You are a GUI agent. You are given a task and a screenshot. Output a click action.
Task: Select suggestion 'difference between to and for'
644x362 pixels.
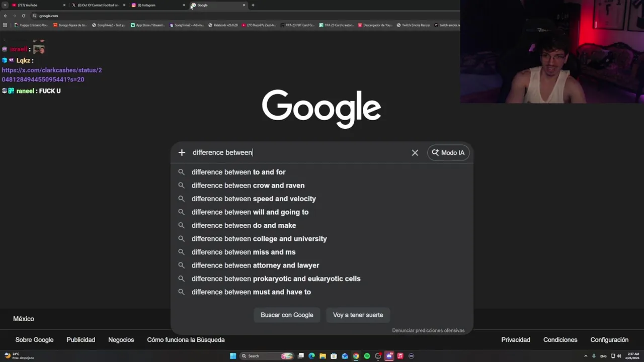(x=322, y=172)
